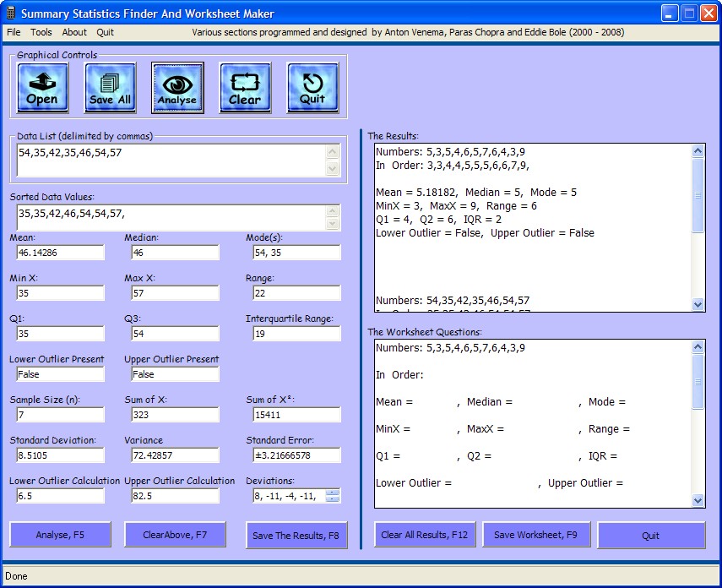Open the File menu
This screenshot has height=588, width=722.
coord(14,32)
